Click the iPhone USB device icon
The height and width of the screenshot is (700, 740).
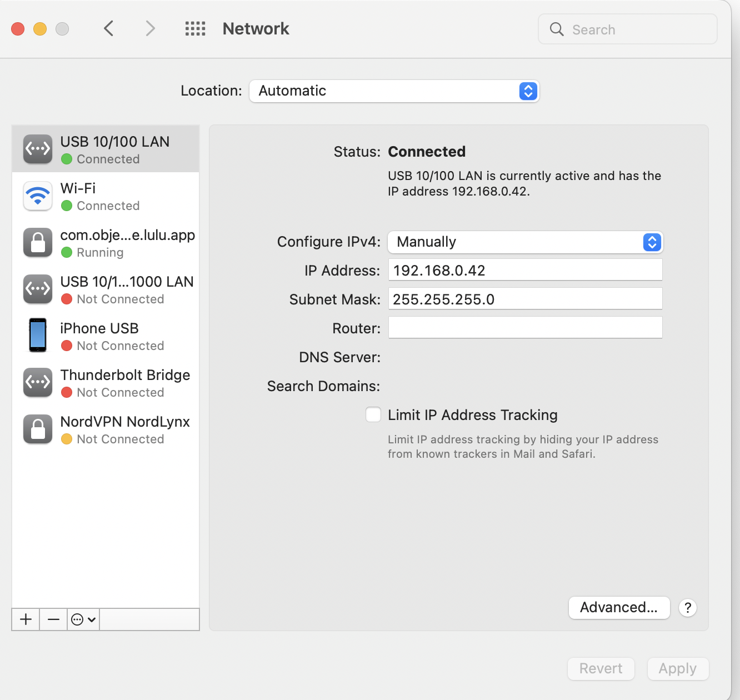click(x=37, y=335)
